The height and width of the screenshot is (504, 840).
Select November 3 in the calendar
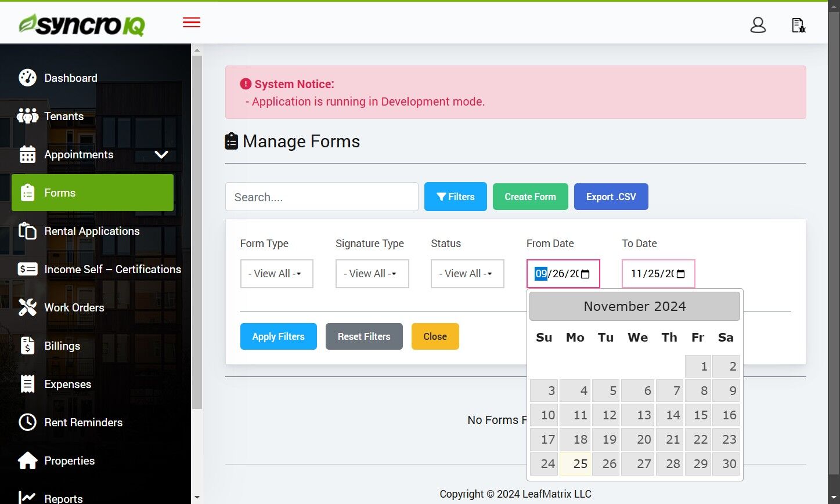pyautogui.click(x=544, y=390)
